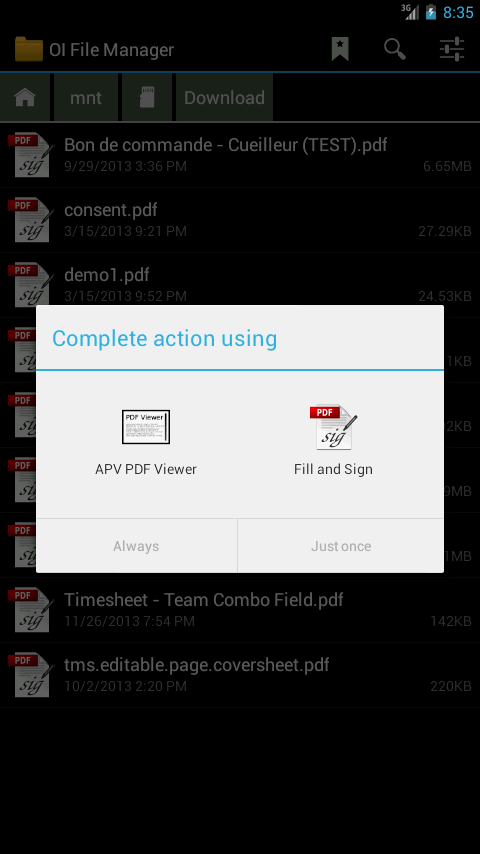Open the settings sliders icon
Screen dimensions: 480x854
452,50
